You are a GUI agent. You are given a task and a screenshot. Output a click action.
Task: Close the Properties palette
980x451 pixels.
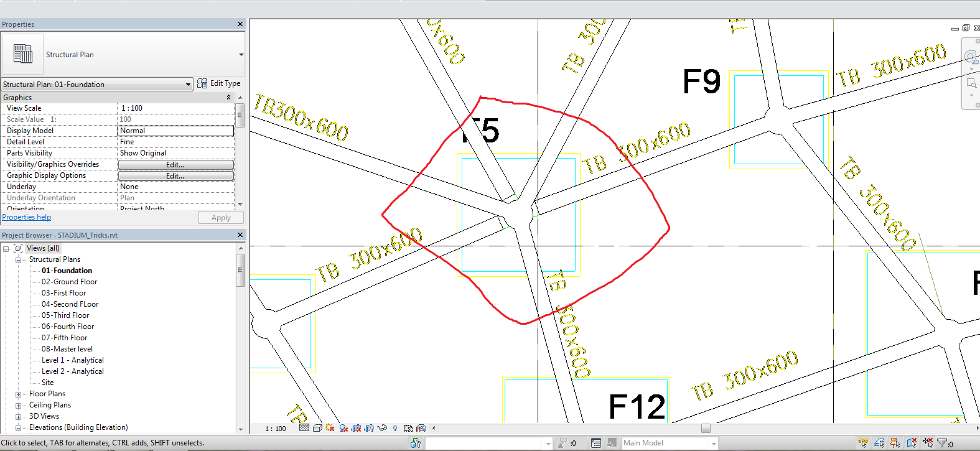coord(240,24)
